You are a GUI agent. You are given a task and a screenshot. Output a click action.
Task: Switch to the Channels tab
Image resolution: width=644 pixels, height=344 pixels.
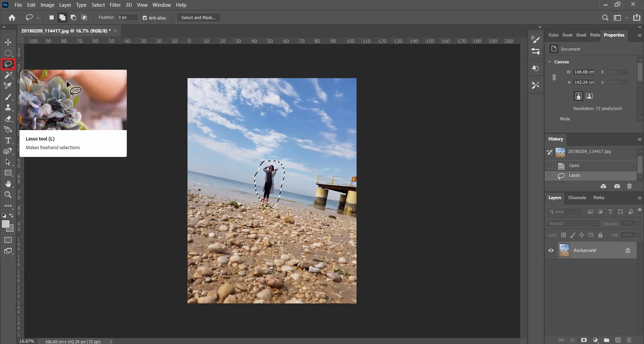[577, 198]
